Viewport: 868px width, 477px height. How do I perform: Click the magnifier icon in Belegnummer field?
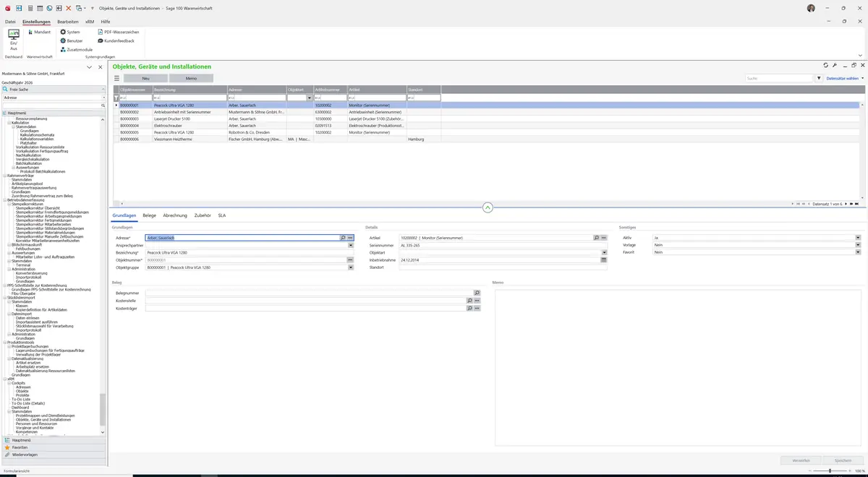[x=477, y=293]
